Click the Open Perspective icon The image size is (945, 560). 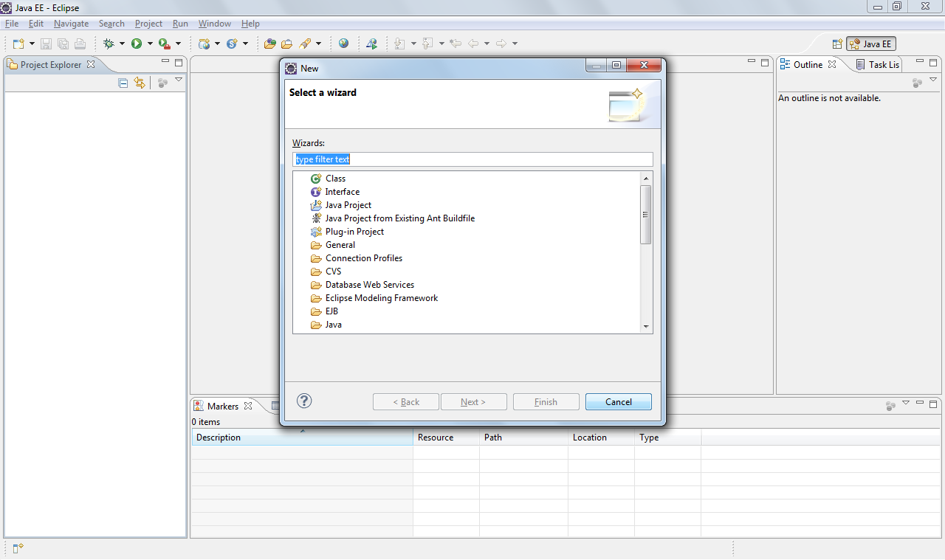tap(837, 44)
